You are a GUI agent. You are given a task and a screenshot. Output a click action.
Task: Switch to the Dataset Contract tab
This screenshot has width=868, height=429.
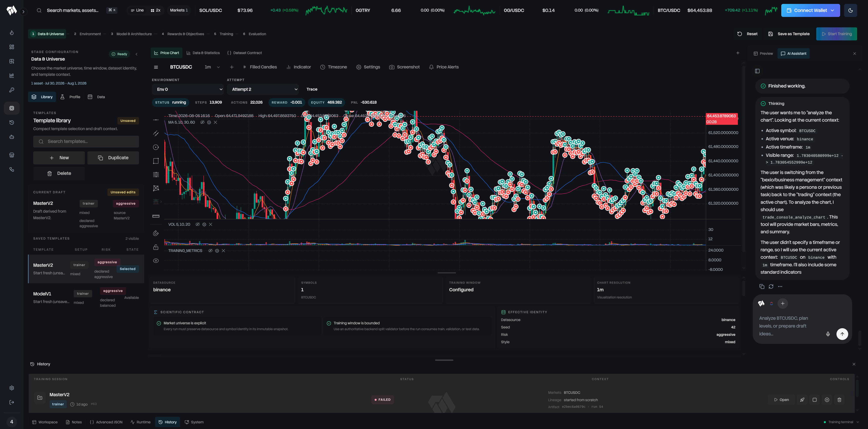pos(245,53)
